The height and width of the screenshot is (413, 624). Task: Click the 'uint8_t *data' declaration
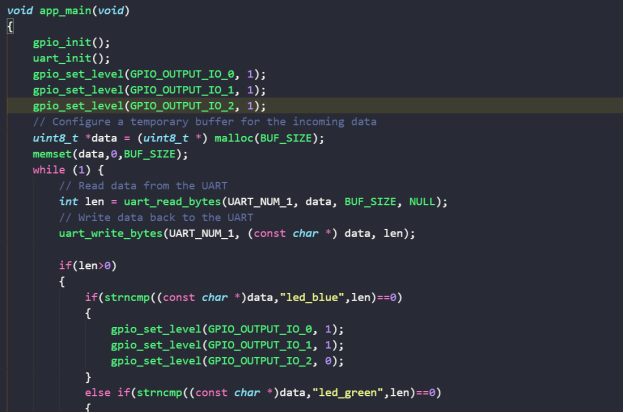75,138
